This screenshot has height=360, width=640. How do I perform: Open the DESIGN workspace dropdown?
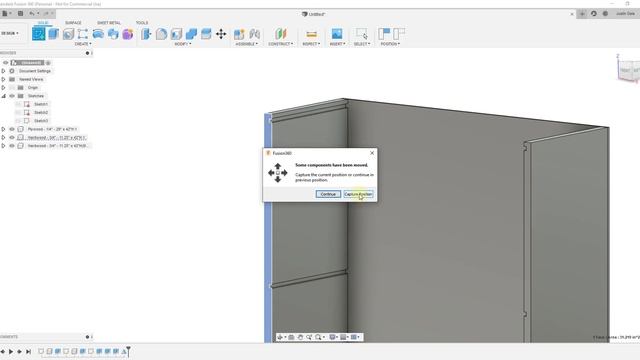click(10, 33)
